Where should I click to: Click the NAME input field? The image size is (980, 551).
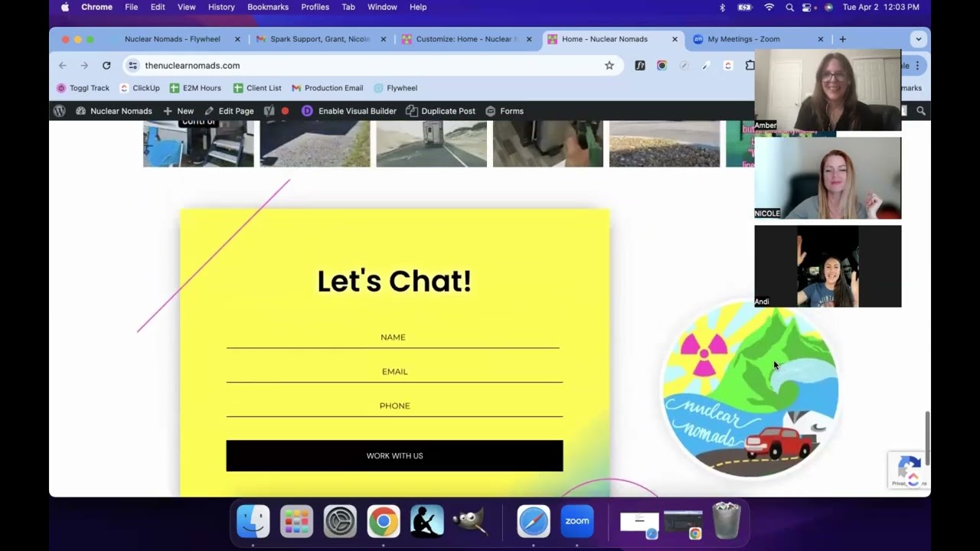pyautogui.click(x=393, y=337)
